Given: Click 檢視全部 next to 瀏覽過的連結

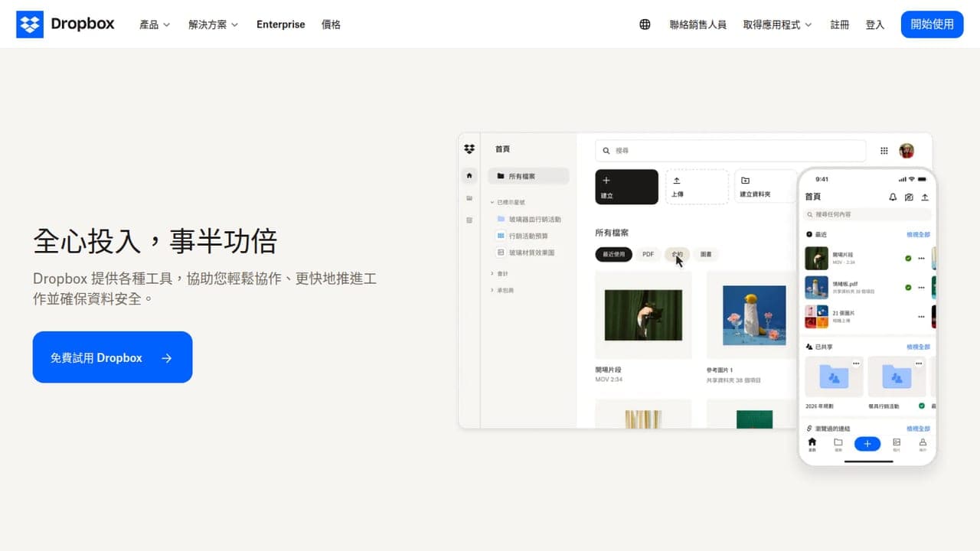Looking at the screenshot, I should pyautogui.click(x=918, y=429).
